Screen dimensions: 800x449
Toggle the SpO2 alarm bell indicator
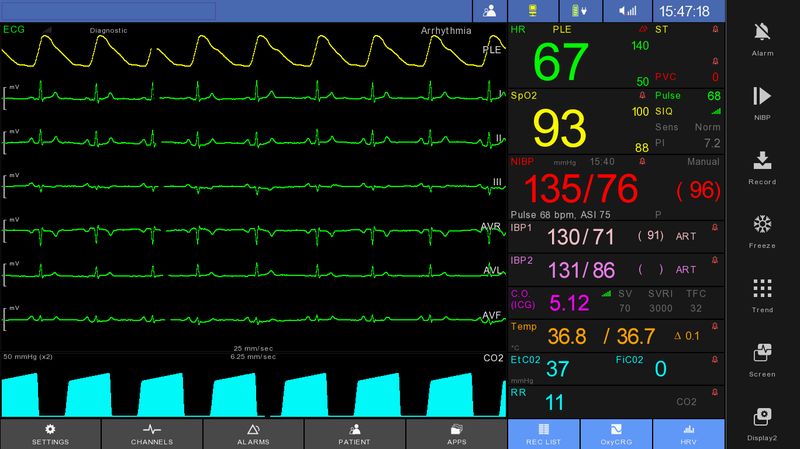(x=642, y=95)
